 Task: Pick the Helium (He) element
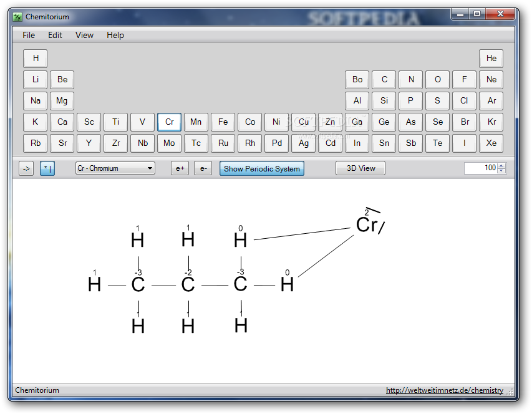491,59
